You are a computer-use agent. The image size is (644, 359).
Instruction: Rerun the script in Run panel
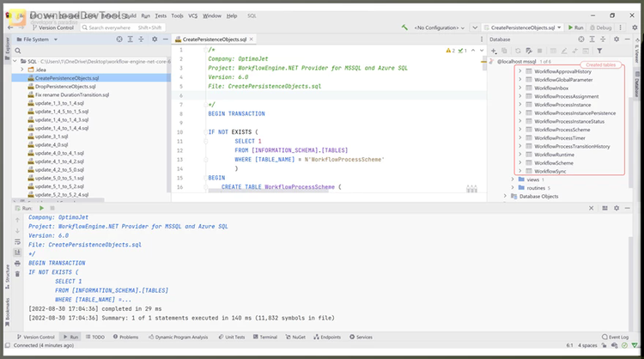coord(41,208)
